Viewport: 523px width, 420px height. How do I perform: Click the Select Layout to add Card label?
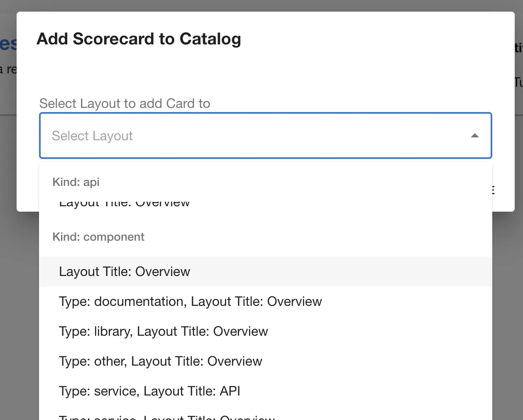125,103
